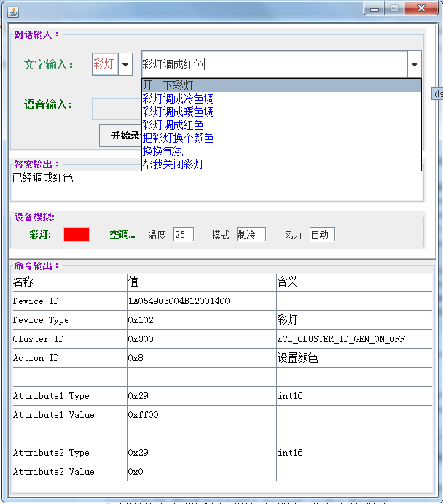443x504 pixels.
Task: Click the 名称 column header
Action: tap(70, 282)
